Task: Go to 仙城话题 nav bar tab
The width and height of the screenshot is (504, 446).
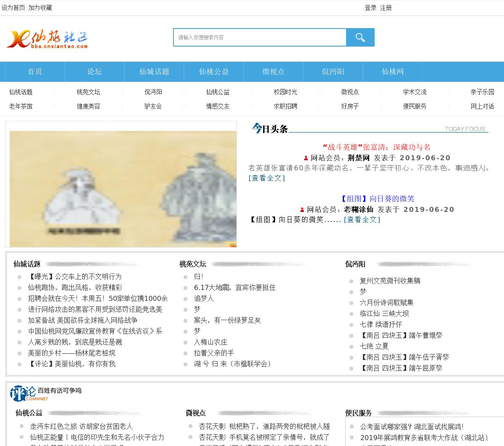Action: click(154, 72)
